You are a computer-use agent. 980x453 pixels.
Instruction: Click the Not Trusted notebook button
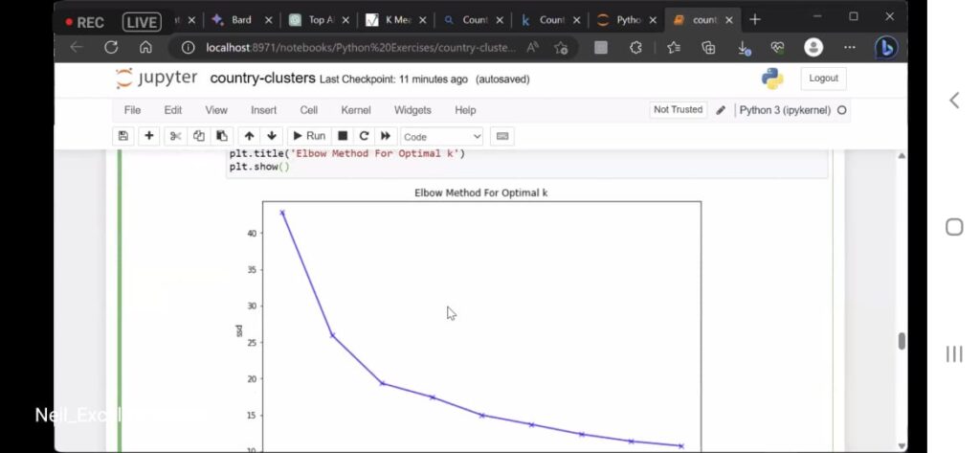coord(678,110)
